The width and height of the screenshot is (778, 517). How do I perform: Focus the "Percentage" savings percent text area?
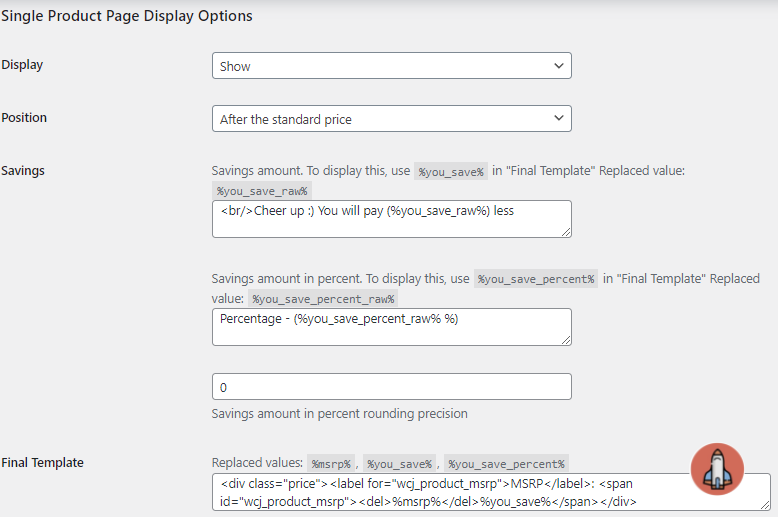[391, 326]
